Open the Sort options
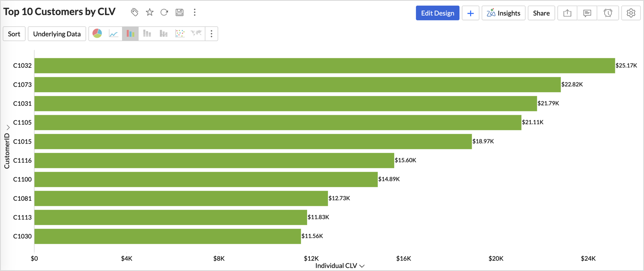The image size is (644, 271). 14,34
